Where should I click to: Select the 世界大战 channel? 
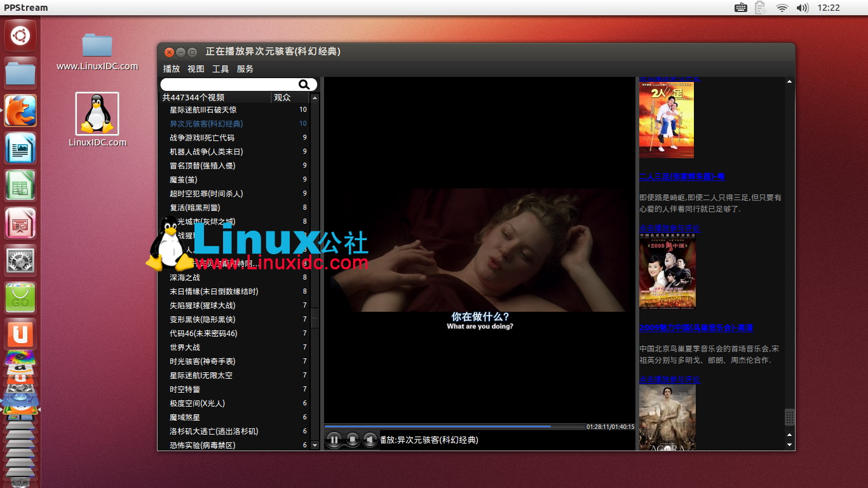pyautogui.click(x=184, y=347)
